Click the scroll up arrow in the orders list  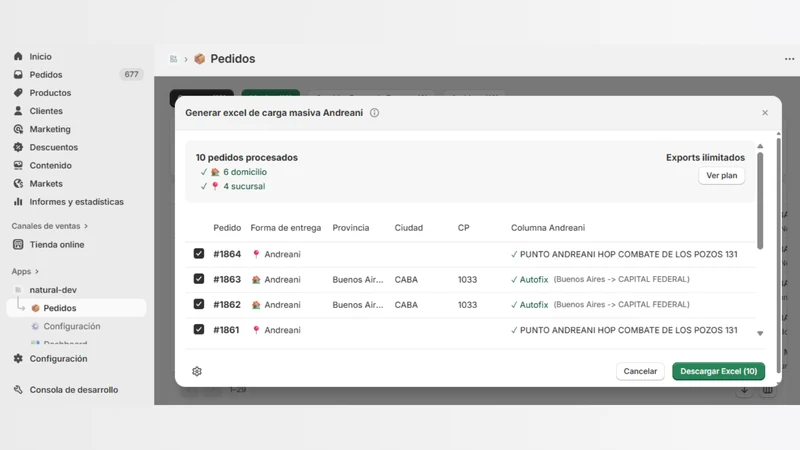click(760, 146)
